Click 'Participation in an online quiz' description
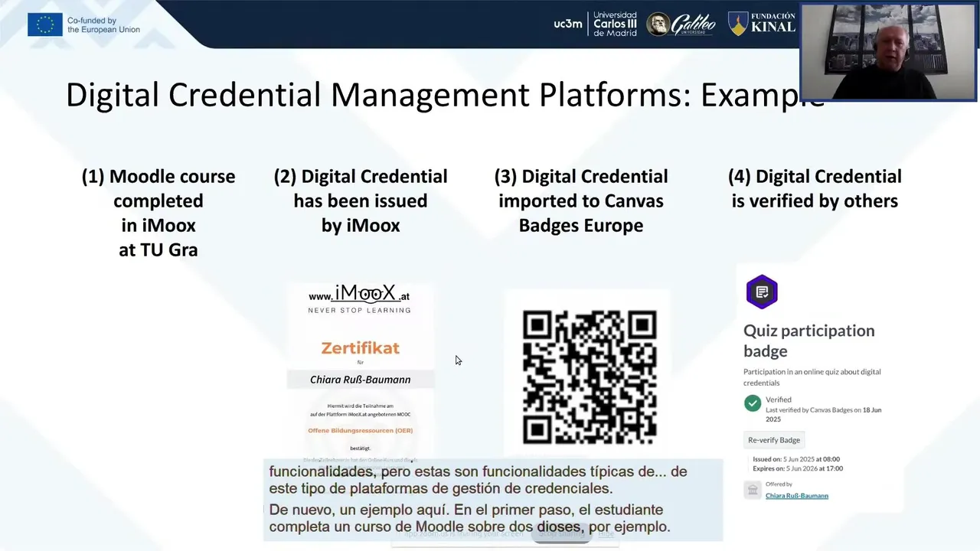 coord(812,377)
